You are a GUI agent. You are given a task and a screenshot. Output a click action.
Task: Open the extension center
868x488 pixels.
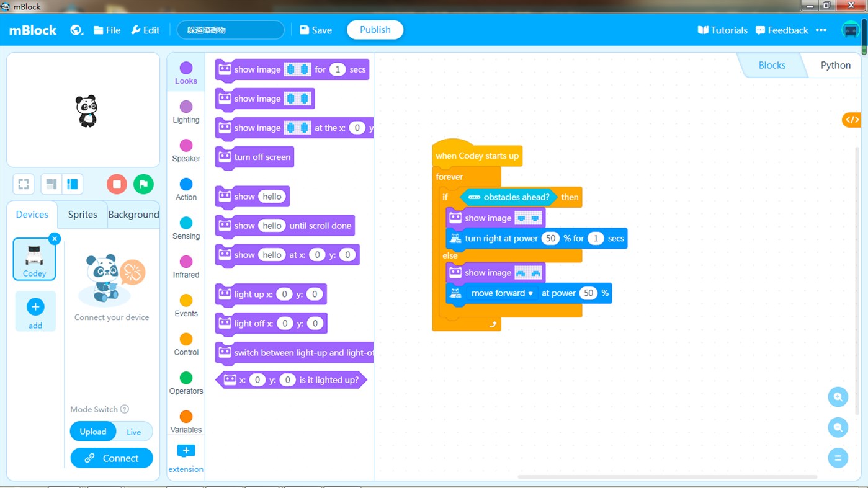[186, 458]
